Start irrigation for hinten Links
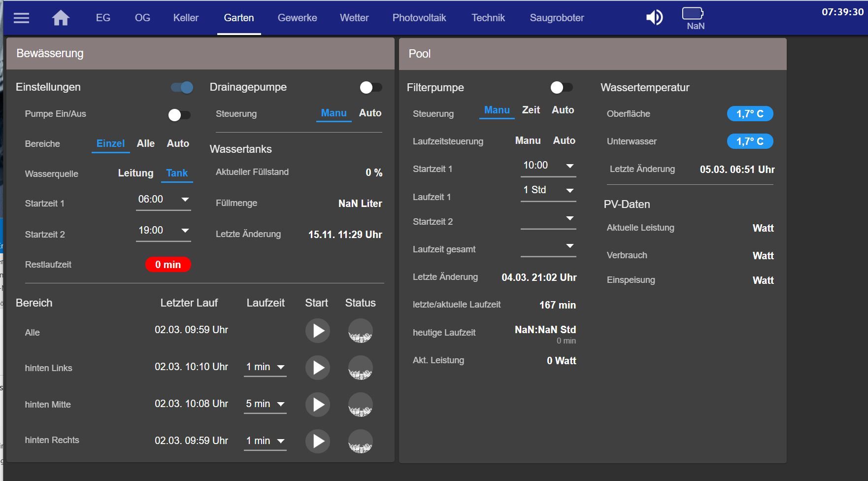Image resolution: width=868 pixels, height=481 pixels. pos(318,368)
